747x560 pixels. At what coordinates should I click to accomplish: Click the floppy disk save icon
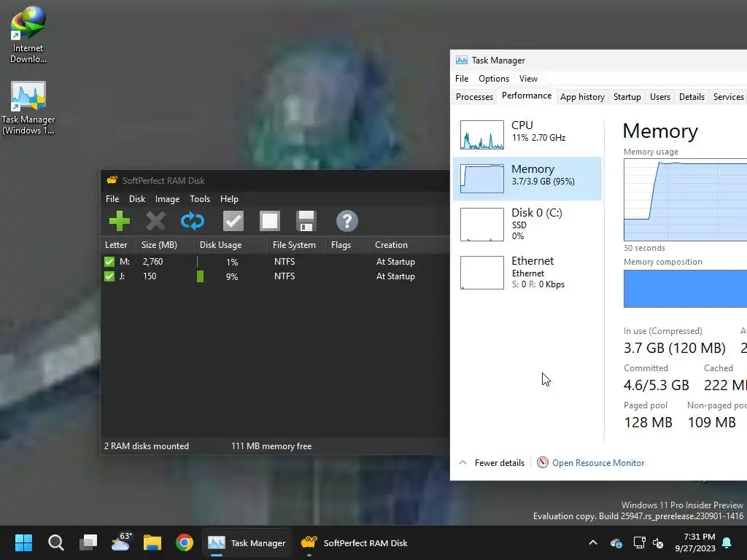coord(306,221)
